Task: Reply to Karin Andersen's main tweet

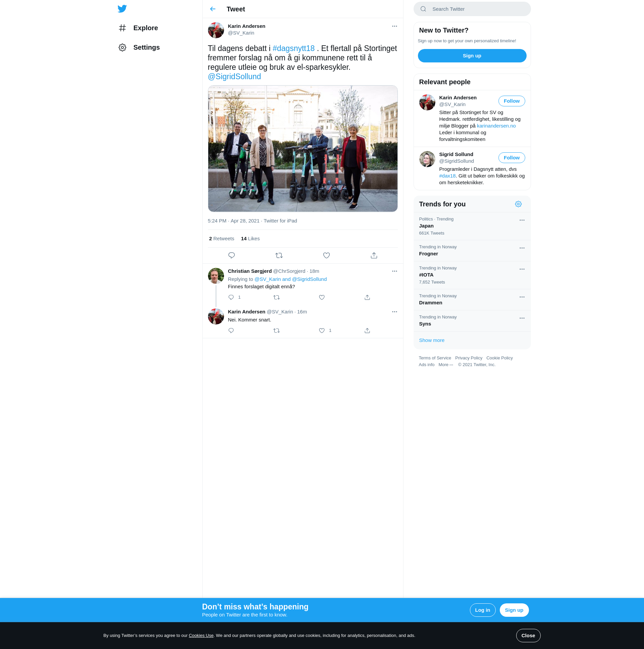Action: [x=231, y=255]
